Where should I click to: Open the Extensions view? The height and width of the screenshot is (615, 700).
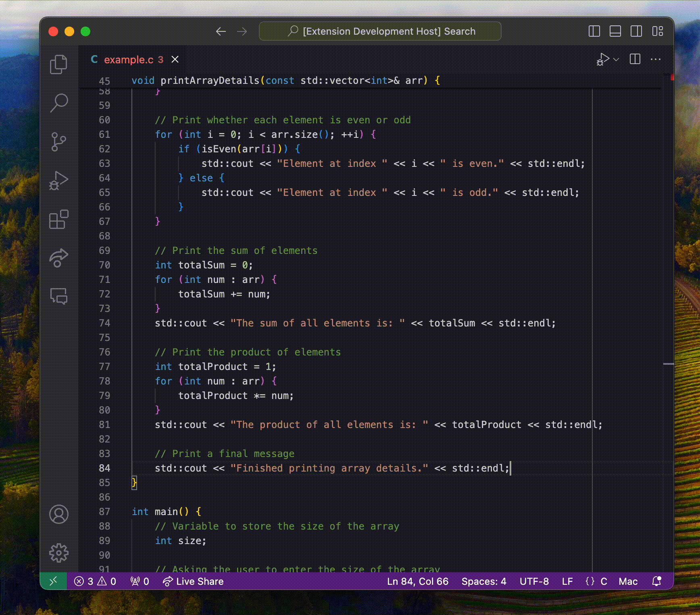pos(59,219)
